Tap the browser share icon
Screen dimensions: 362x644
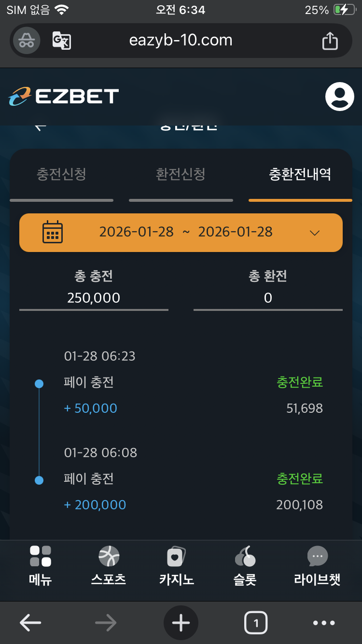click(330, 41)
